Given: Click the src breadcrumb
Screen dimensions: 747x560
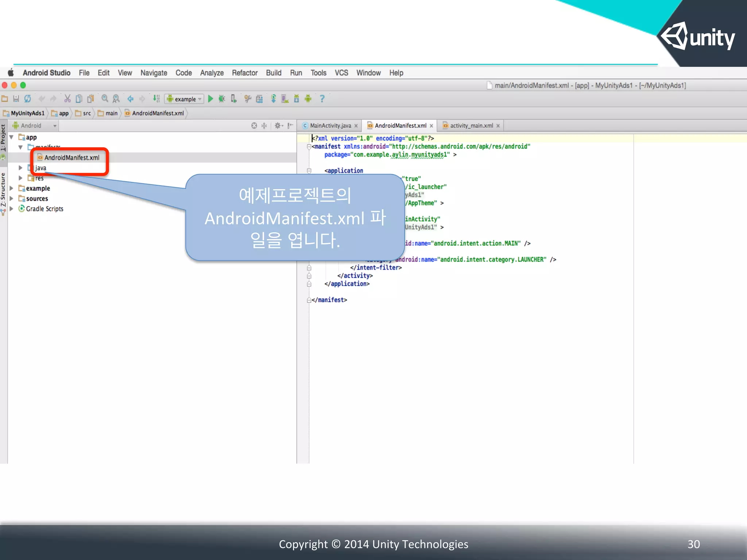Looking at the screenshot, I should point(83,113).
